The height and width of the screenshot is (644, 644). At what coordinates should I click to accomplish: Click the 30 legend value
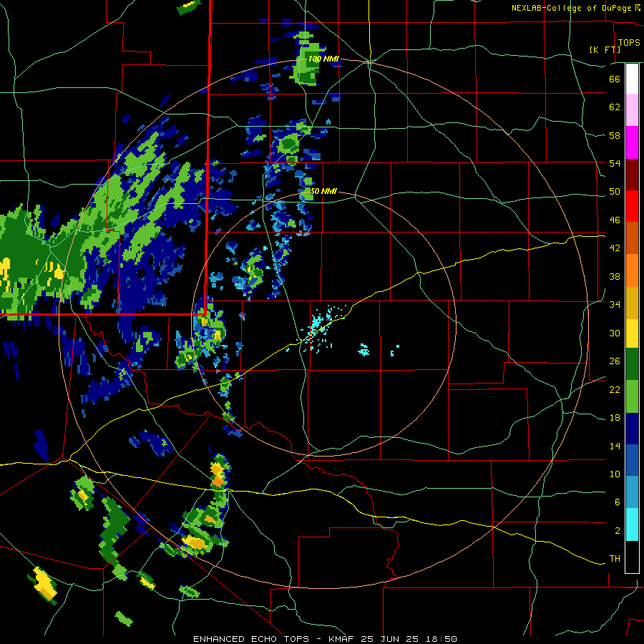(615, 333)
